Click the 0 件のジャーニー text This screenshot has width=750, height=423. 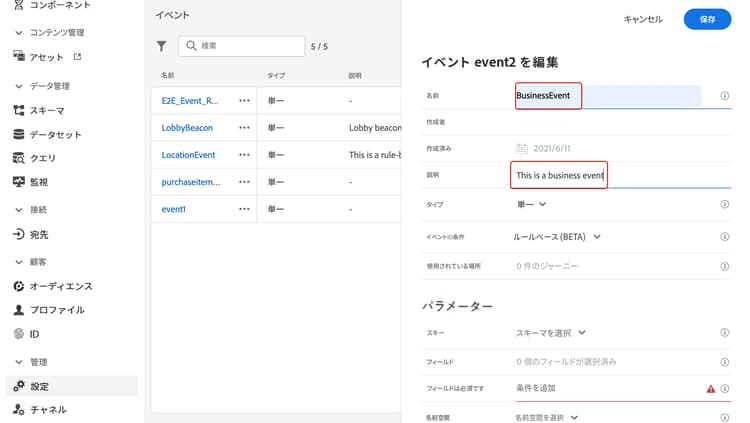coord(547,266)
